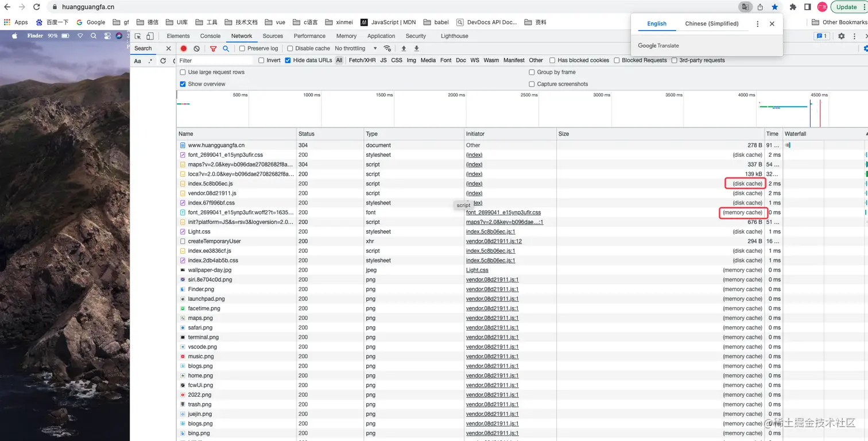Image resolution: width=868 pixels, height=441 pixels.
Task: Open translate popup options menu
Action: pyautogui.click(x=758, y=24)
